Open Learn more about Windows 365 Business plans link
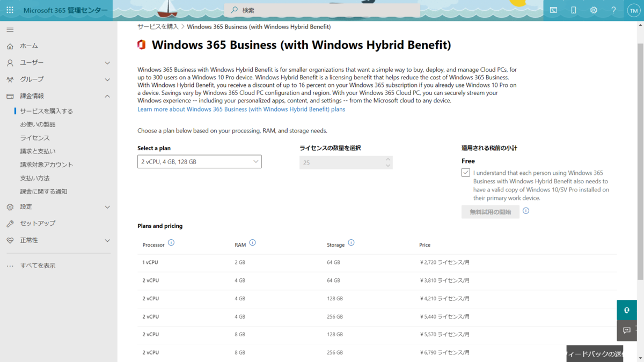644x362 pixels. pos(241,109)
